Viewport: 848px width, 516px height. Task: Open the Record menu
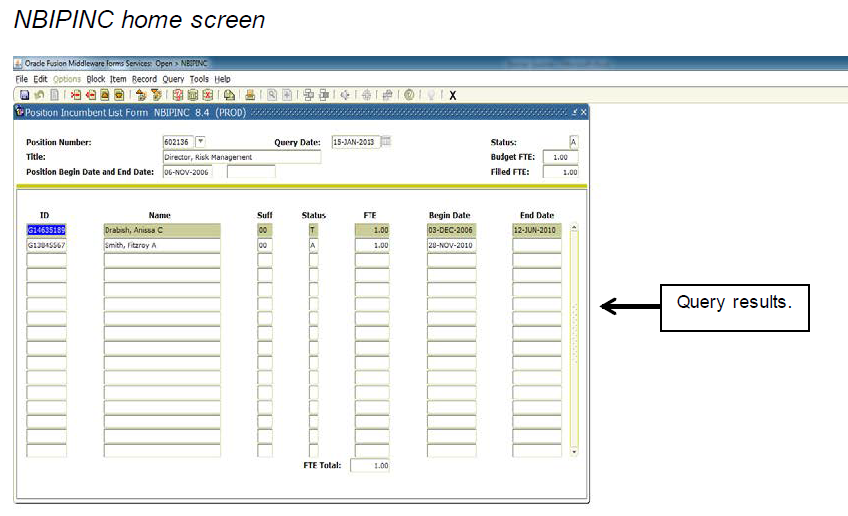(144, 79)
